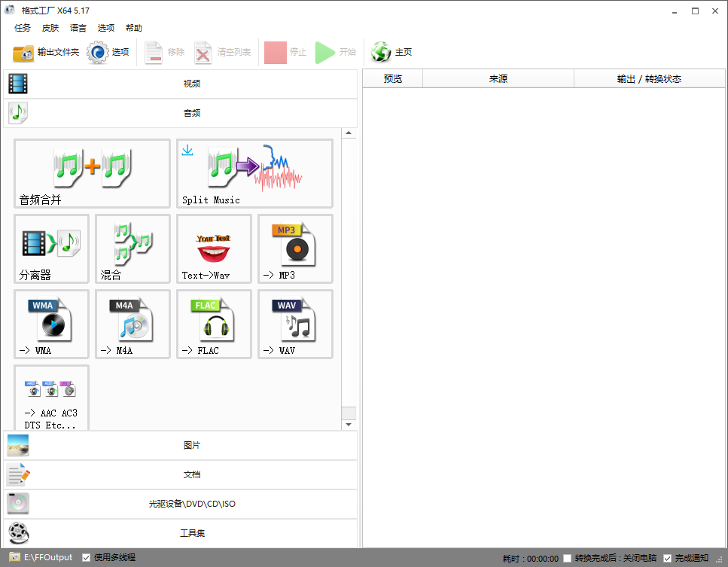
Task: Open the 音频合并 audio joiner tool
Action: click(92, 173)
